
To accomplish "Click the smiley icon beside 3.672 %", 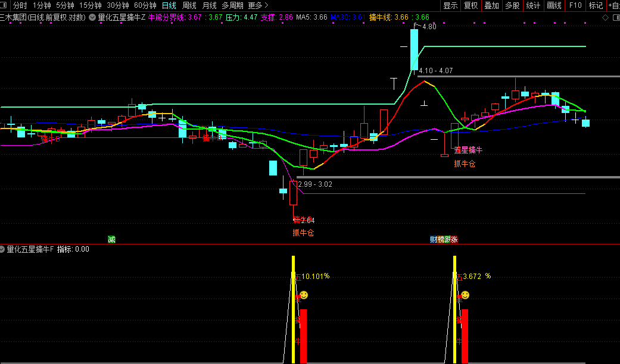I will tap(465, 295).
